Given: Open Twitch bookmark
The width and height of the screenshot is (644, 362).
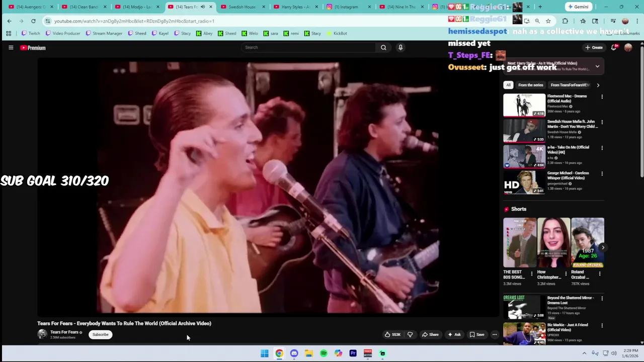Looking at the screenshot, I should coord(31,33).
